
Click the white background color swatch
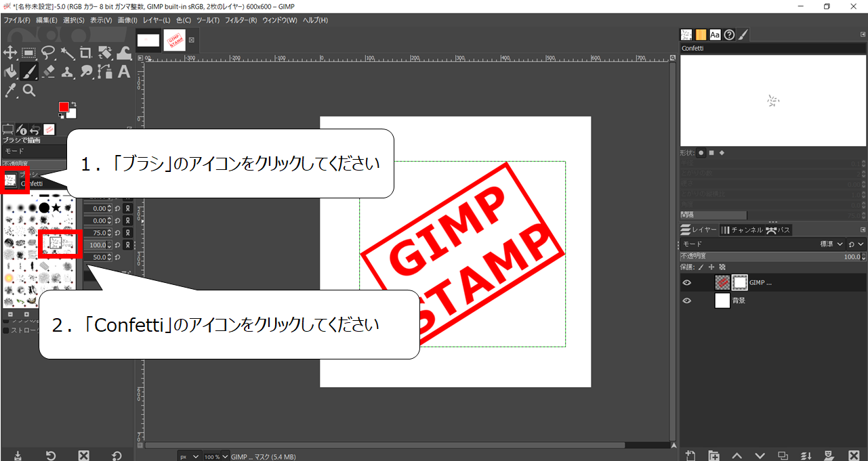click(x=71, y=114)
